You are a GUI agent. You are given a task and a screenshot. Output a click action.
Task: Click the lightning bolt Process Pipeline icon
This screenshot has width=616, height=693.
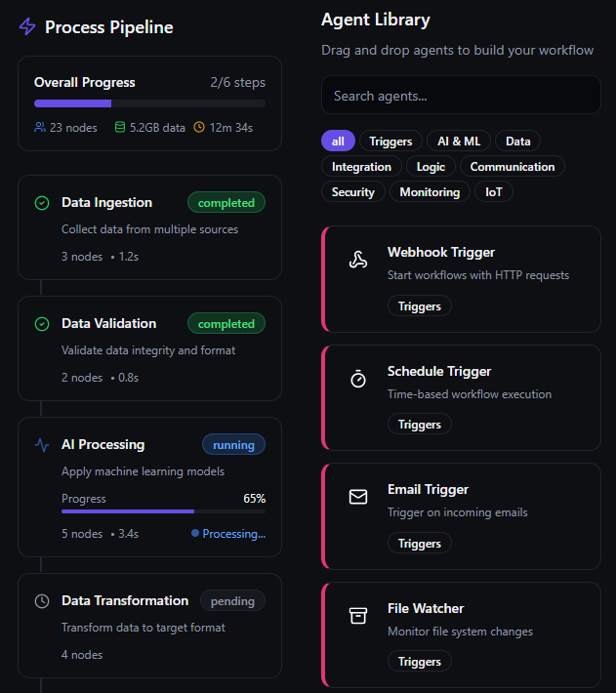[x=27, y=27]
